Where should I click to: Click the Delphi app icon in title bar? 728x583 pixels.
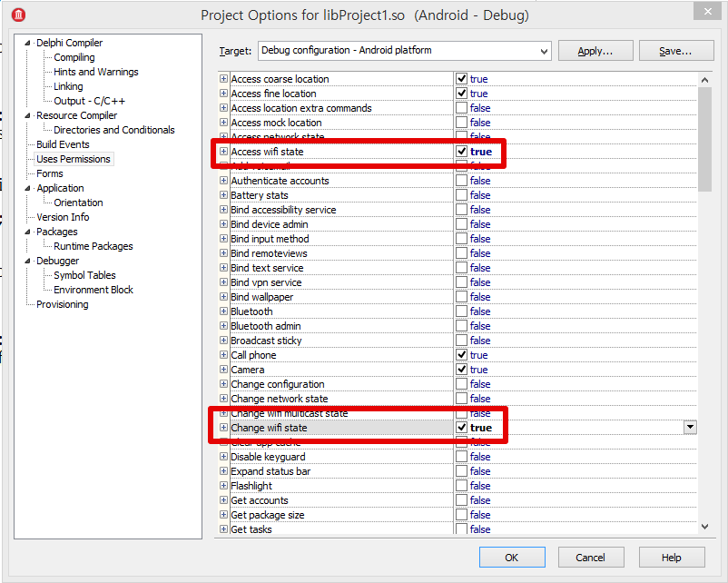pyautogui.click(x=18, y=15)
